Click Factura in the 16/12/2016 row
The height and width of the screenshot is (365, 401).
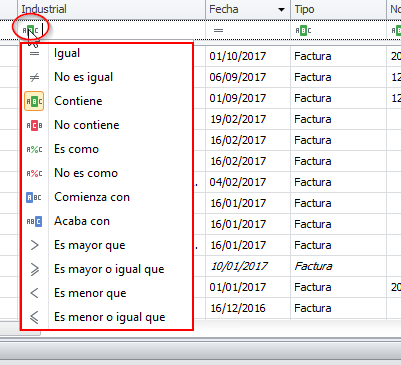(313, 308)
